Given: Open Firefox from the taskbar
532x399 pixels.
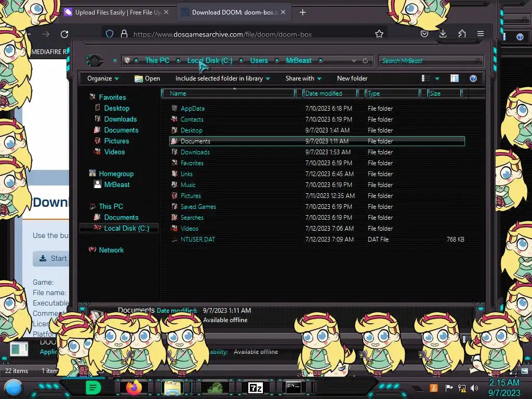Looking at the screenshot, I should 134,387.
